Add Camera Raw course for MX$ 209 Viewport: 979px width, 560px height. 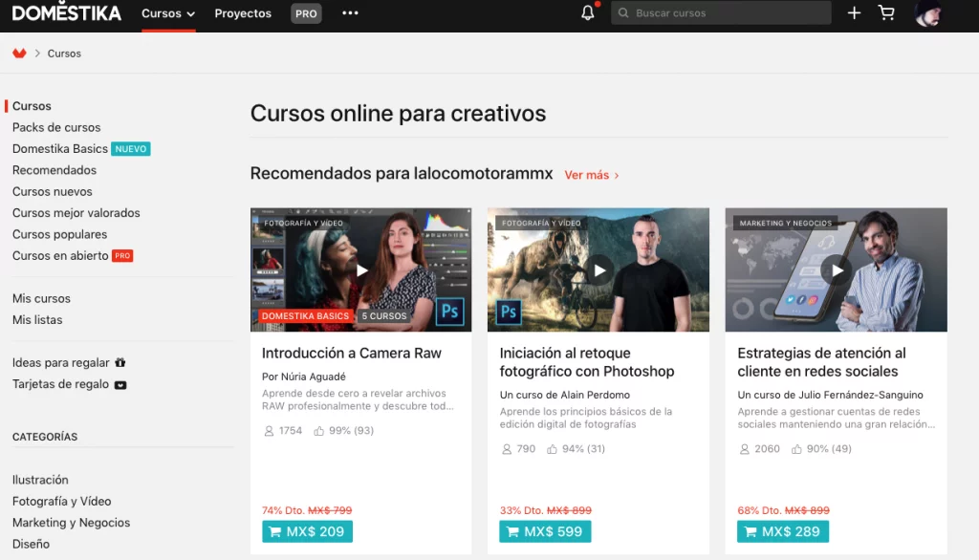[x=307, y=531]
